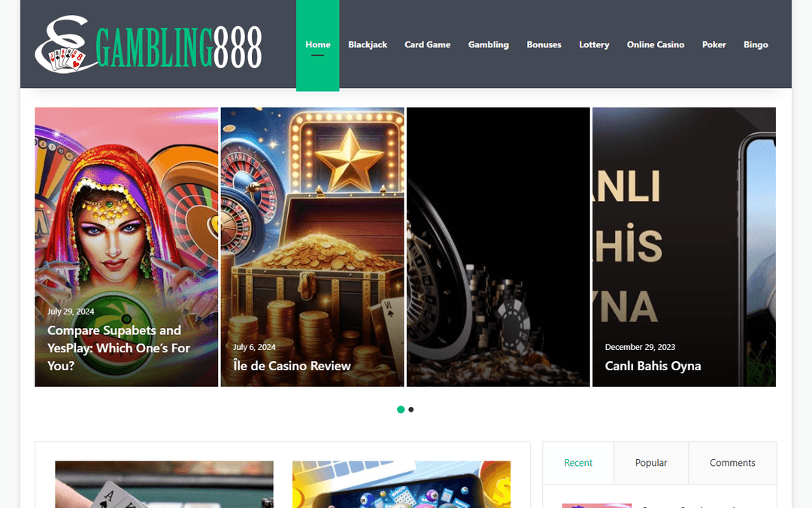Switch to the second slider dot
The height and width of the screenshot is (508, 812).
(411, 409)
